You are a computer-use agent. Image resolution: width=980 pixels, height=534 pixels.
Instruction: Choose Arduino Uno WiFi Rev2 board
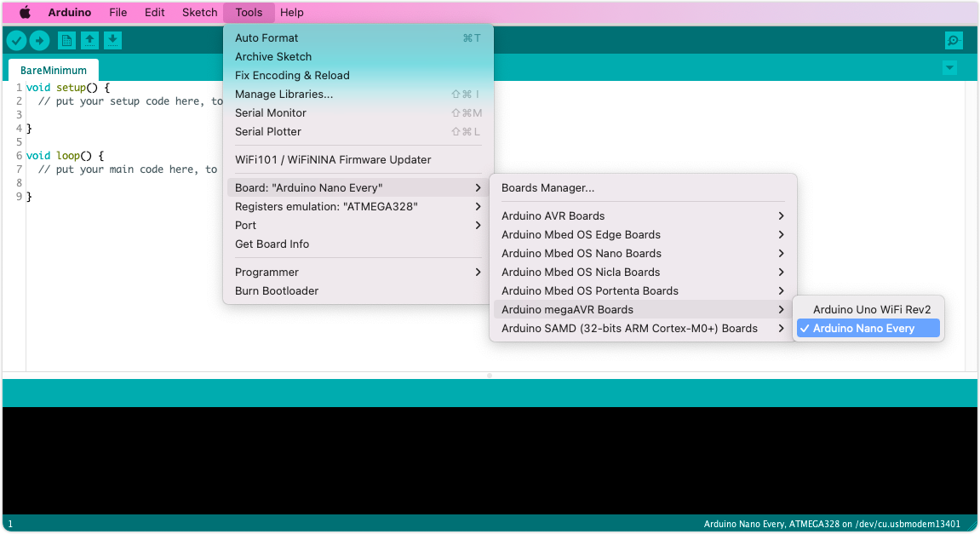871,310
